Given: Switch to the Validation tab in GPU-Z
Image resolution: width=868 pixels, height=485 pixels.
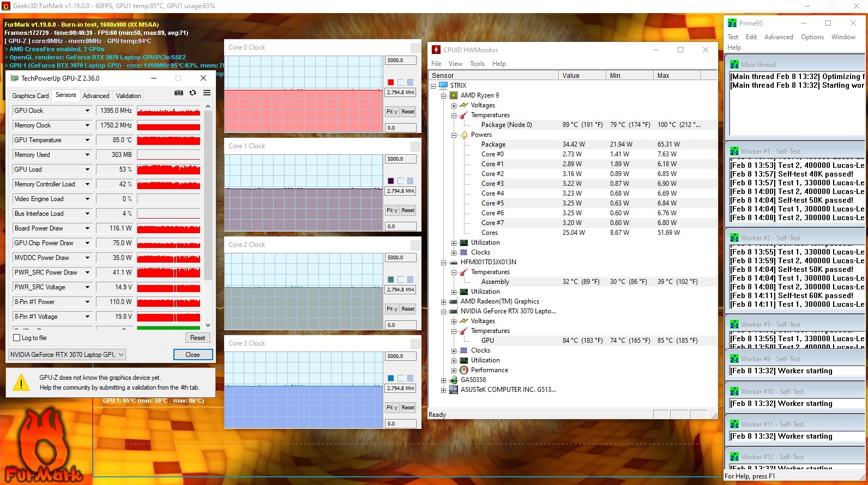Looking at the screenshot, I should click(128, 96).
